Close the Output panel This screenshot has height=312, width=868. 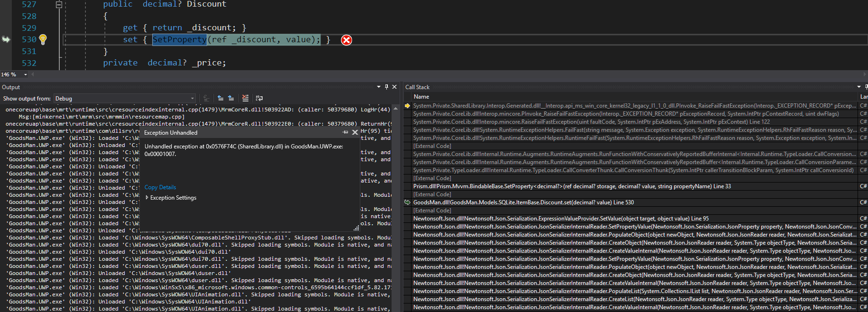point(394,87)
